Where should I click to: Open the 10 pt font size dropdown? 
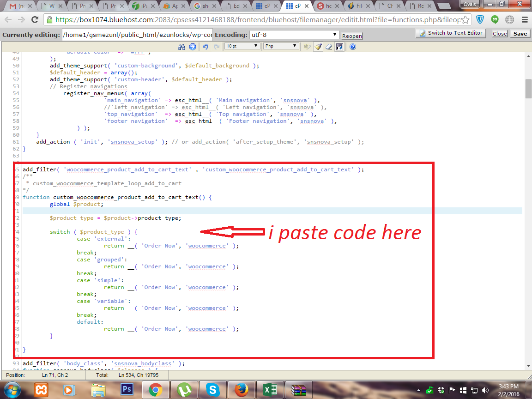coord(242,46)
